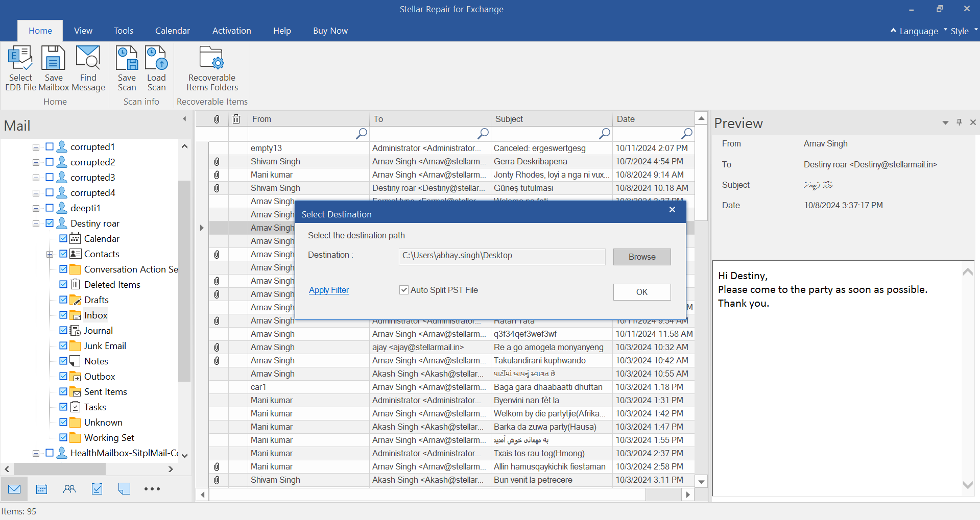Click the Browse button
Viewport: 980px width, 520px height.
[x=641, y=257]
